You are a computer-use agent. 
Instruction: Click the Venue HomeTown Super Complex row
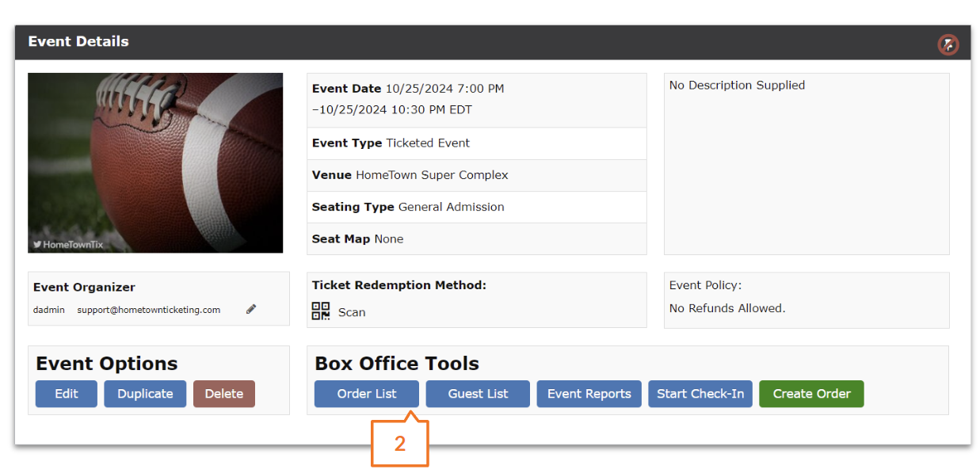tap(476, 175)
